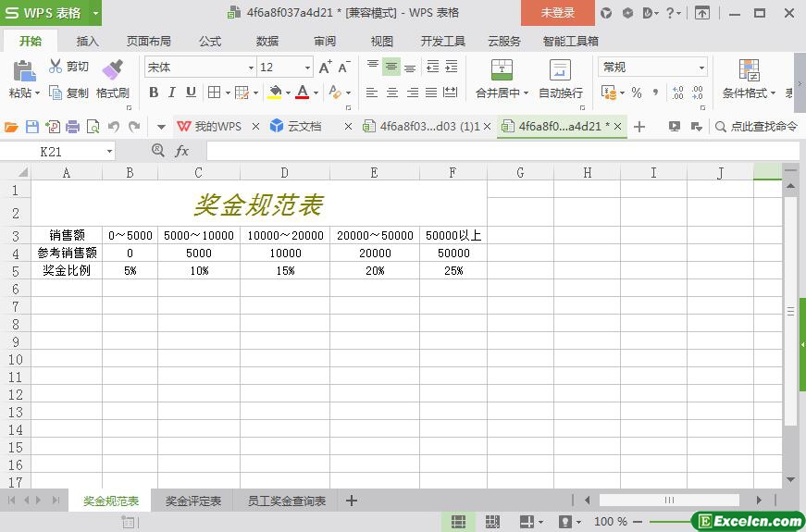Click the Wrap Text icon
The image size is (806, 532).
[560, 69]
